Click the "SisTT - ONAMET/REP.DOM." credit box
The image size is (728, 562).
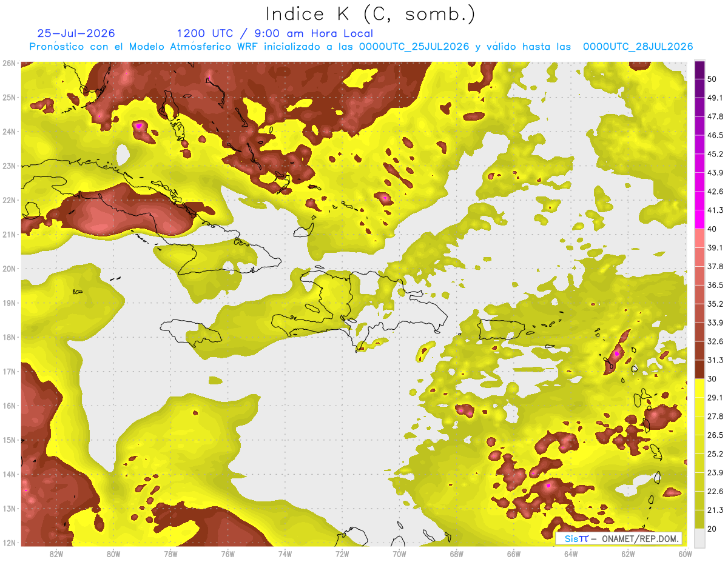click(619, 538)
